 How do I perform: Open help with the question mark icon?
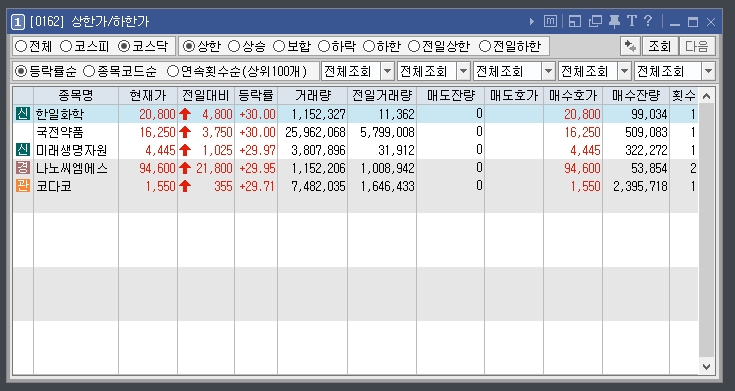[x=648, y=22]
